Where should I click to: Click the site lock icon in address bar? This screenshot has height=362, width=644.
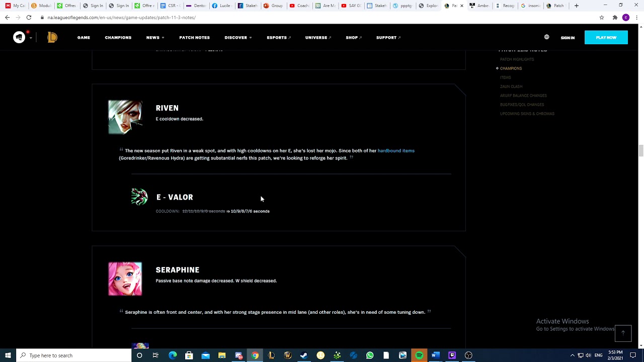point(43,18)
